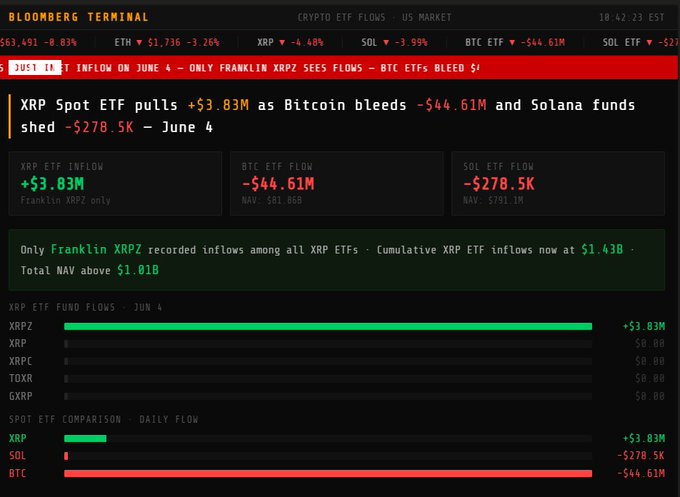Select the SOL -3.99% ticker value
This screenshot has width=680, height=497.
(411, 43)
